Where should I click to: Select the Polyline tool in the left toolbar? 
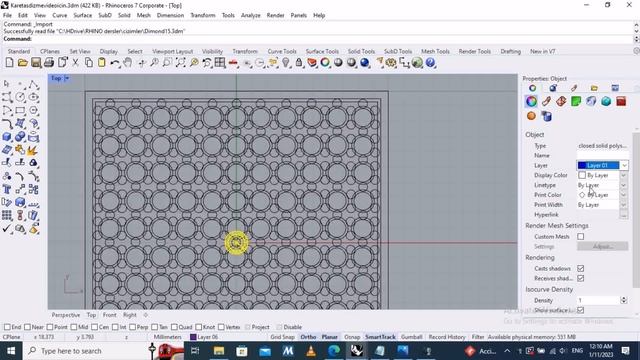click(x=33, y=84)
